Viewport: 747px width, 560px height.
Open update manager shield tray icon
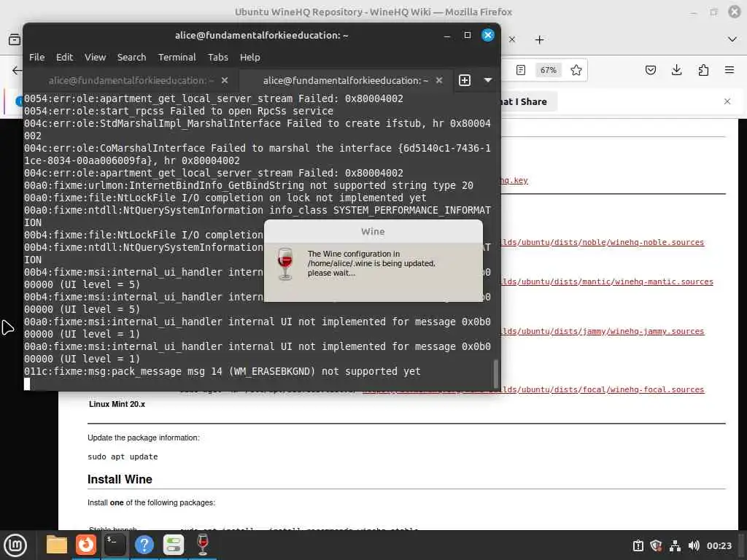point(657,545)
